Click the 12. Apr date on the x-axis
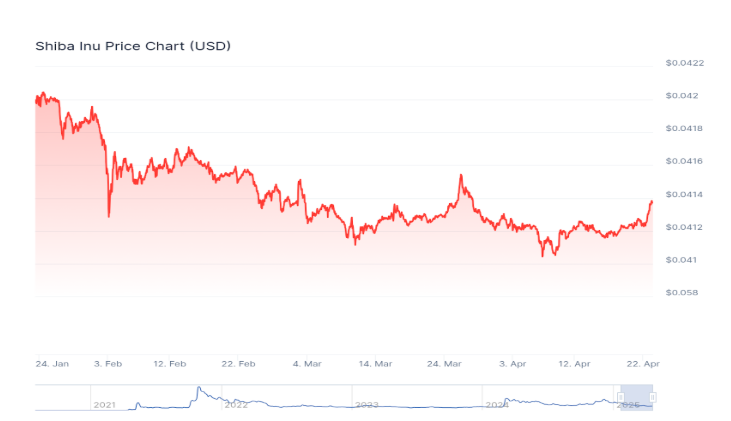 click(574, 362)
